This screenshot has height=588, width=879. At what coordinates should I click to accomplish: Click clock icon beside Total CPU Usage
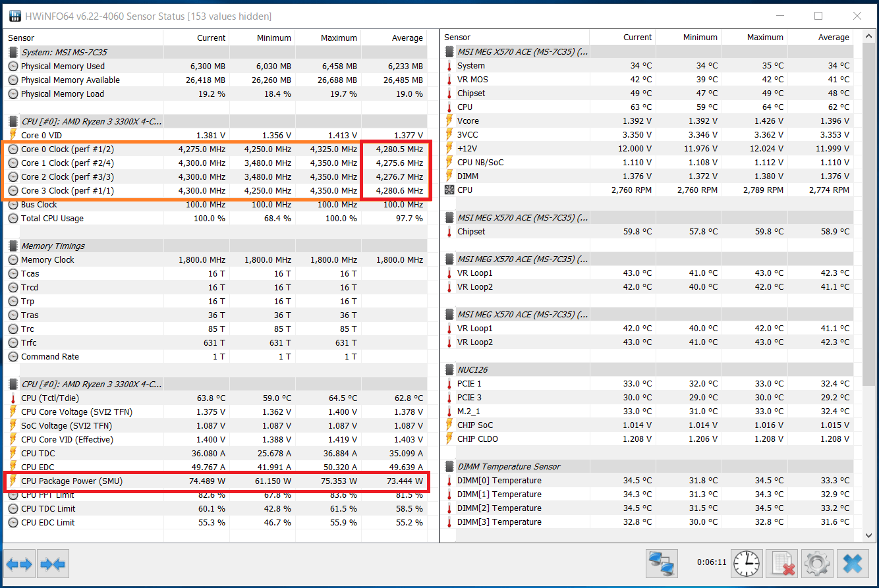pyautogui.click(x=13, y=218)
